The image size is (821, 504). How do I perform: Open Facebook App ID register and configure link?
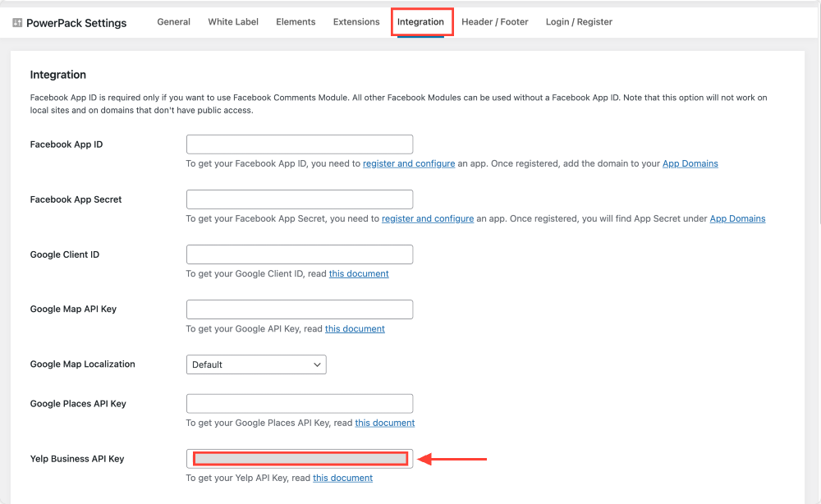(x=409, y=164)
